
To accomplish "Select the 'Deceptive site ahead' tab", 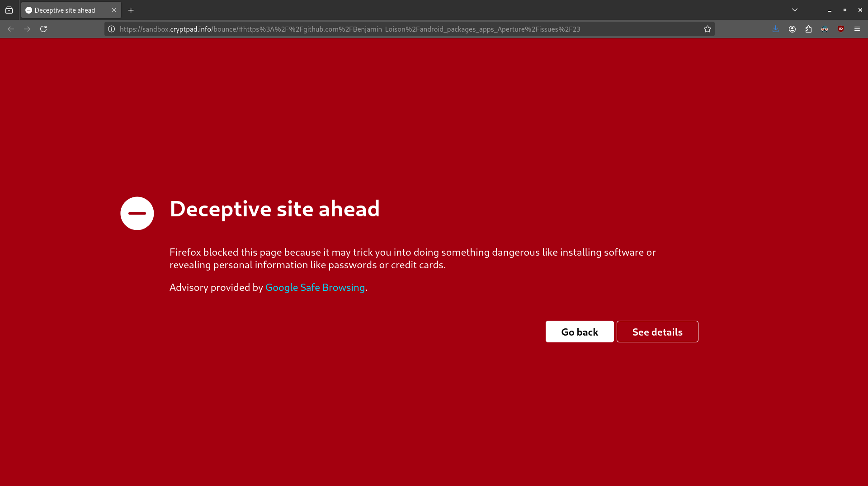I will click(65, 10).
